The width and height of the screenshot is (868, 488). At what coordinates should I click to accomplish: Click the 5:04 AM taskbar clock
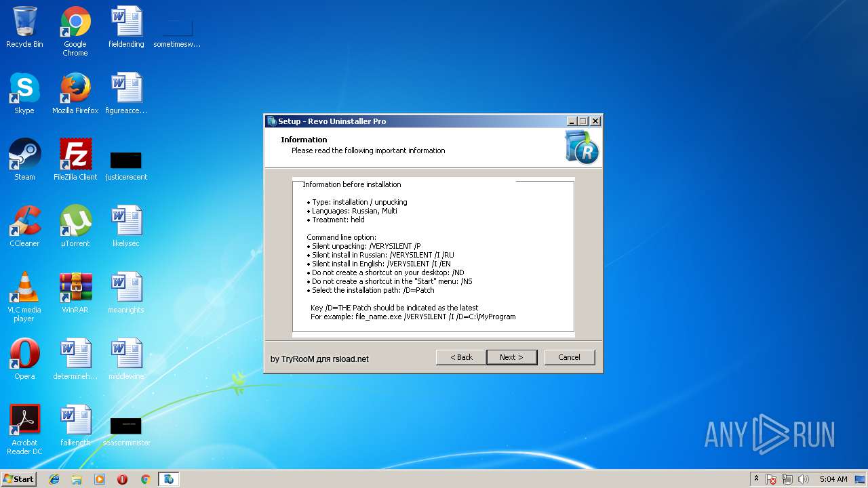coord(833,479)
